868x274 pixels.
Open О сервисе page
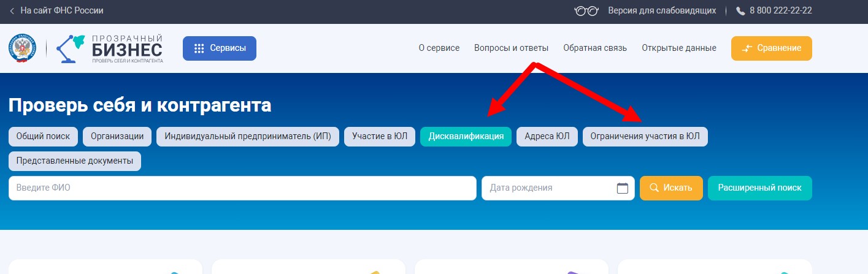(x=439, y=48)
